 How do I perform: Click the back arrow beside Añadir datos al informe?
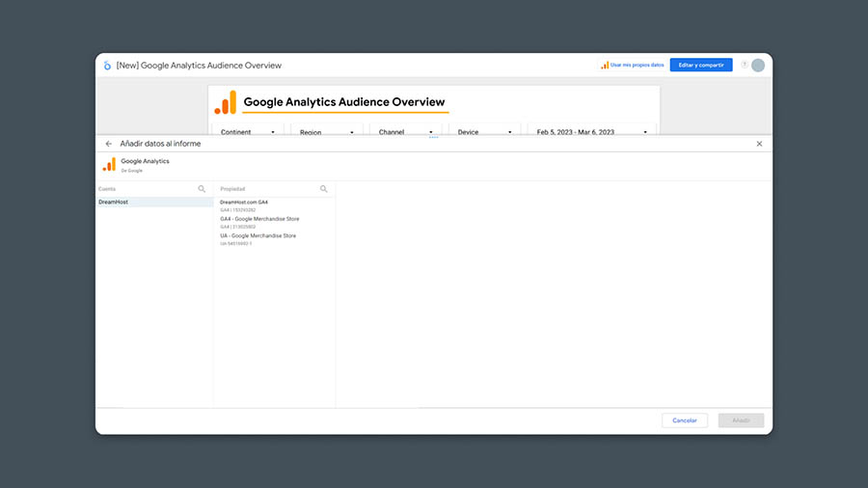click(108, 144)
